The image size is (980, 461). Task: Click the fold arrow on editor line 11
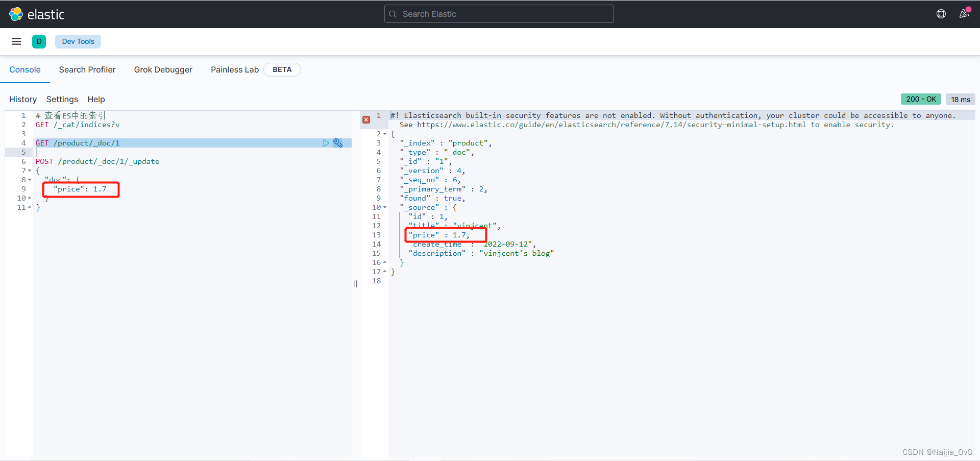tap(30, 207)
